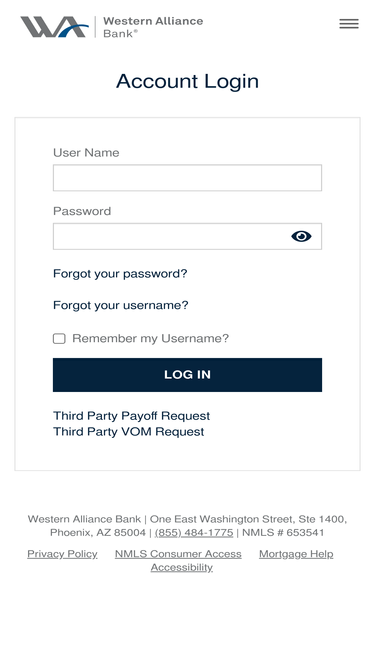
Task: Click the 'Remember my Username?' label text
Action: tap(151, 339)
